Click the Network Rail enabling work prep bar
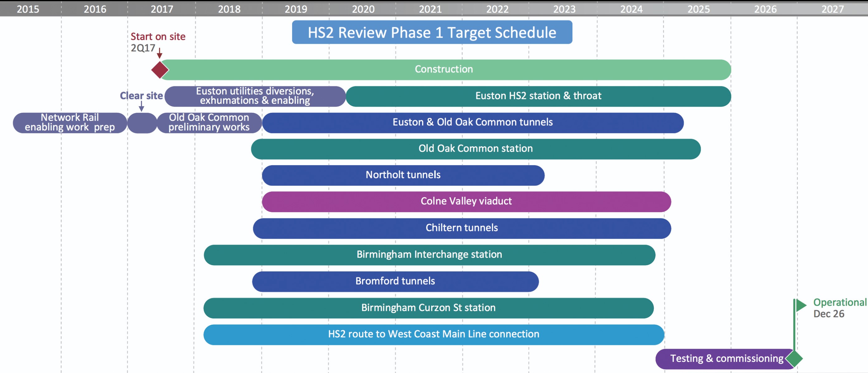Image resolution: width=868 pixels, height=373 pixels. pyautogui.click(x=70, y=122)
